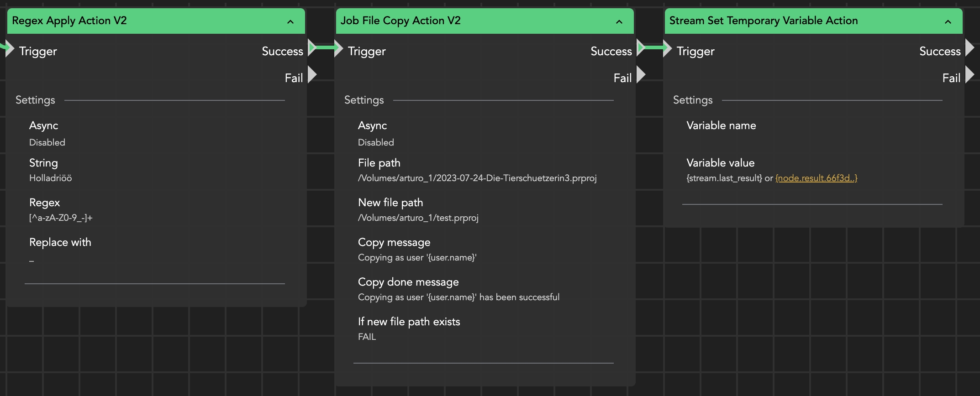This screenshot has width=980, height=396.
Task: Open the node.result.66f3d variable link
Action: click(816, 178)
